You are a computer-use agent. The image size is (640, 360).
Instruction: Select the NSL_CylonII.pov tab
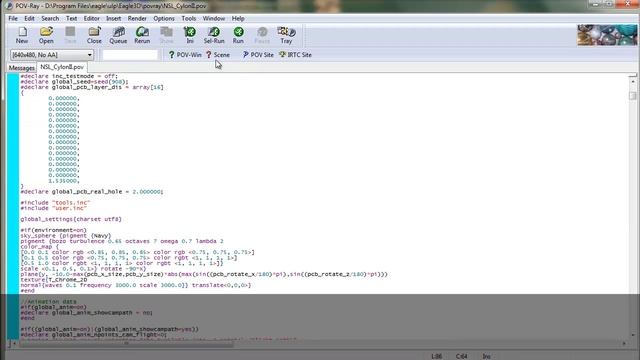62,67
